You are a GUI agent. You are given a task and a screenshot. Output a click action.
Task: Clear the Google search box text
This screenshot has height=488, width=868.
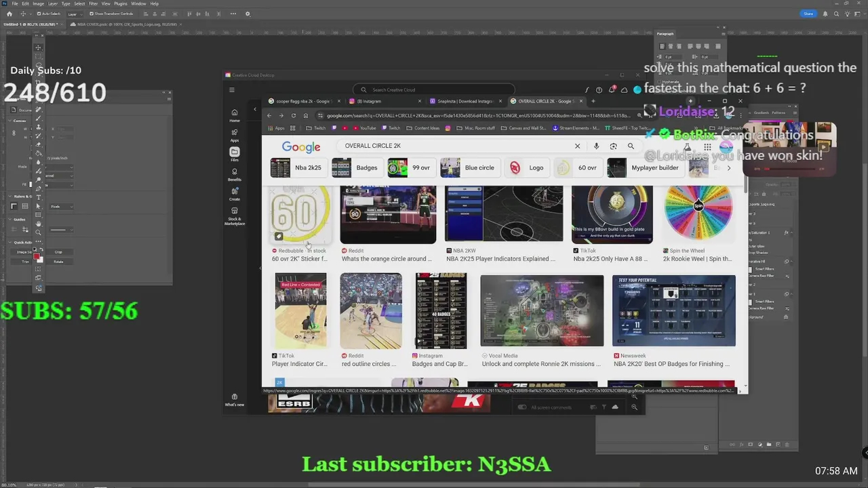(577, 146)
